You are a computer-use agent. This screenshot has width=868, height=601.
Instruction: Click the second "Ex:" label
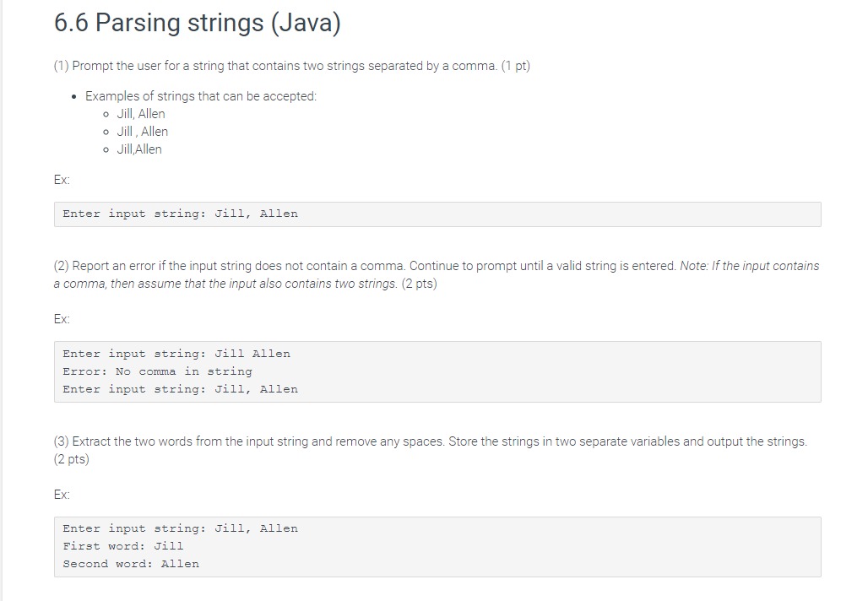point(62,319)
